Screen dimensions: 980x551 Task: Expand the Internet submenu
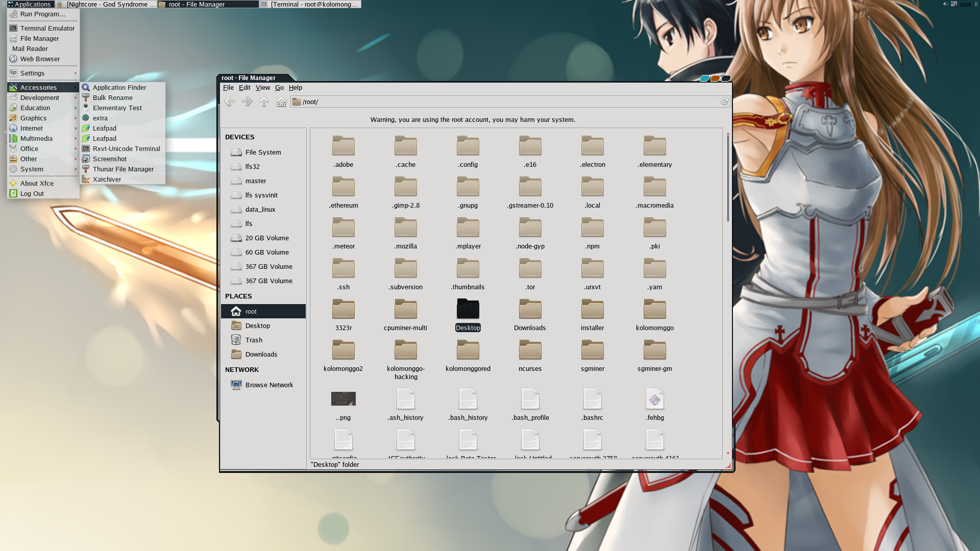coord(43,129)
